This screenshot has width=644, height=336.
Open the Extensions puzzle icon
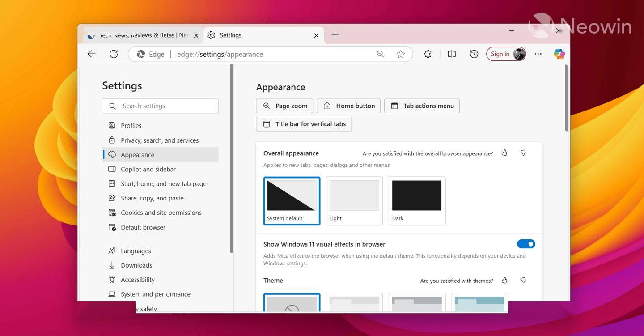(428, 54)
